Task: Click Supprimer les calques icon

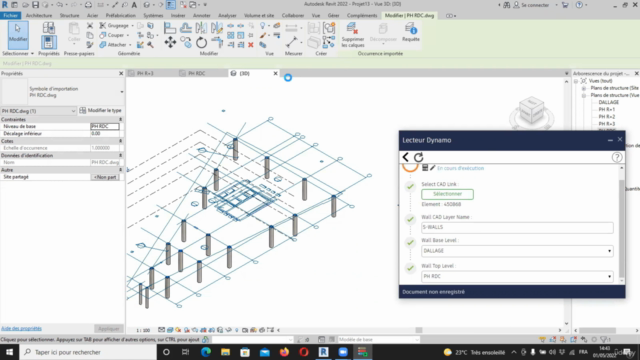Action: [352, 29]
